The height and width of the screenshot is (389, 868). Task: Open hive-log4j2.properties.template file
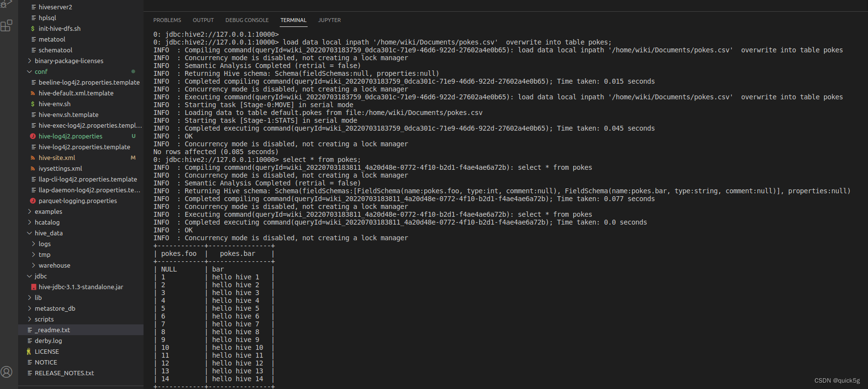pyautogui.click(x=81, y=147)
